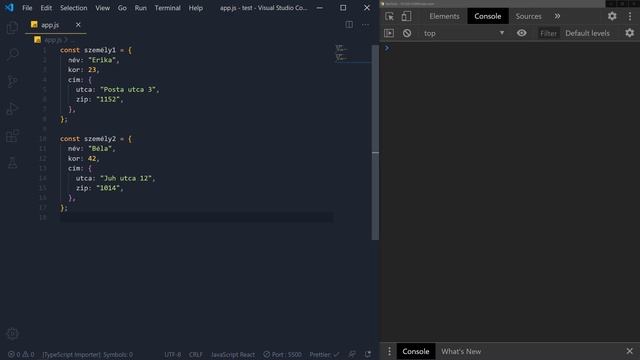Open the Run menu
The height and width of the screenshot is (360, 640).
(x=140, y=8)
